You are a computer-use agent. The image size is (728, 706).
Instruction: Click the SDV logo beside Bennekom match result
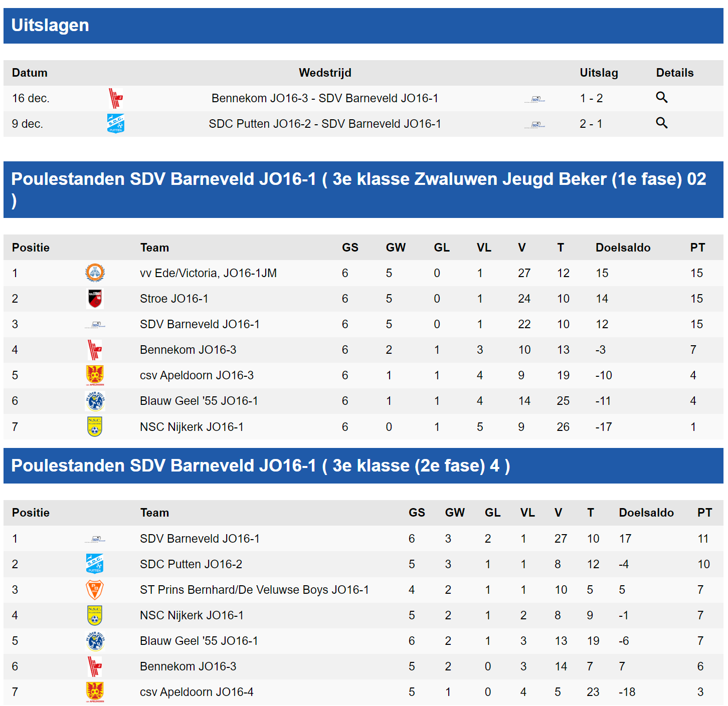(x=536, y=98)
